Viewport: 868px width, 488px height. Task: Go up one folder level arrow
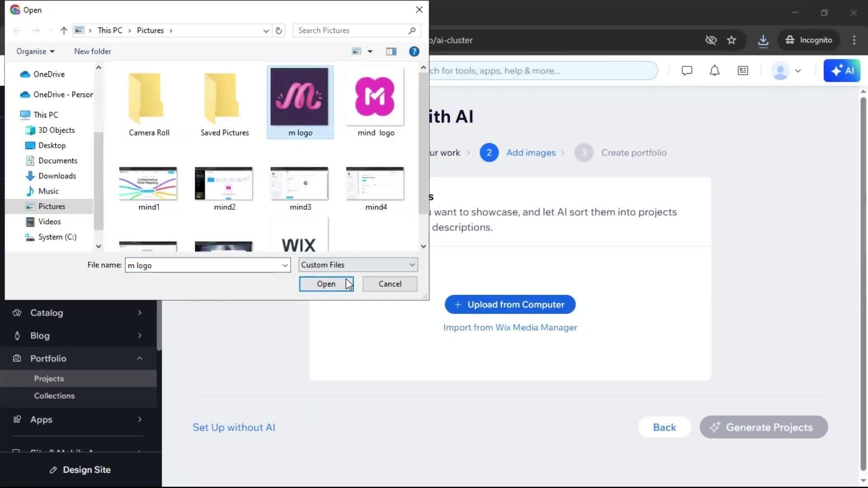(x=64, y=30)
